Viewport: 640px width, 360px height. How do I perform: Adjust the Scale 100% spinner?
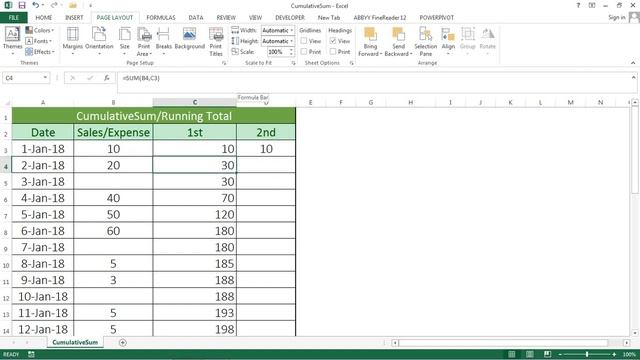click(291, 52)
